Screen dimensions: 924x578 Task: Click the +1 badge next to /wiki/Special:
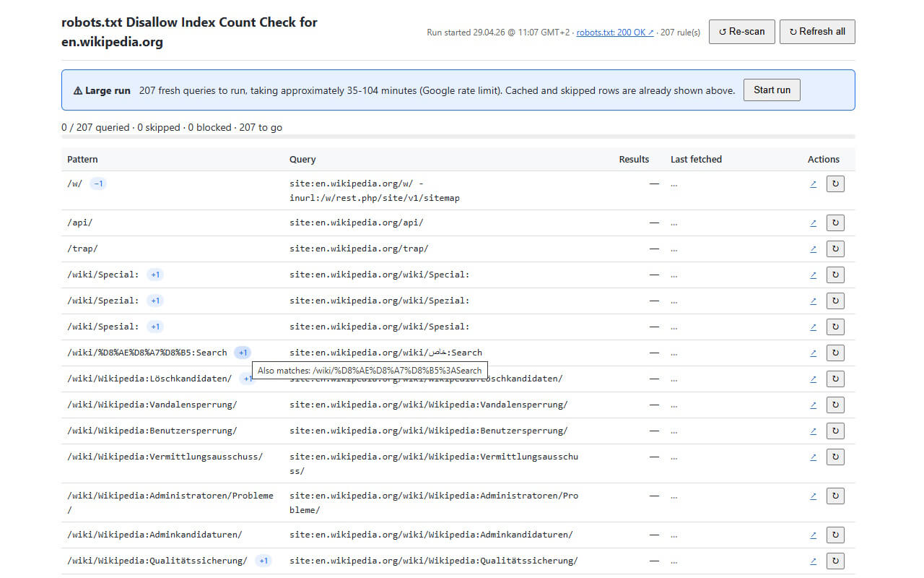(155, 275)
